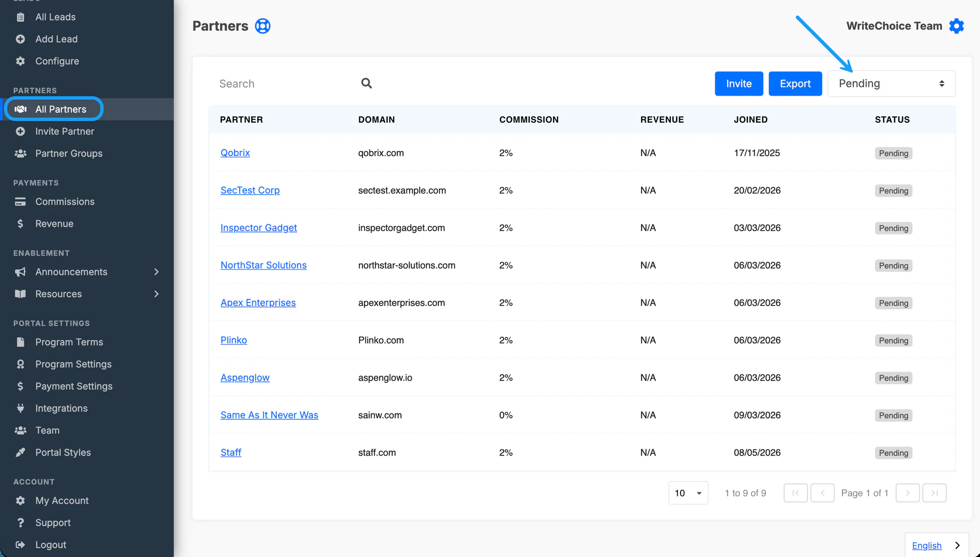
Task: Open the Staff partner link
Action: [x=231, y=452]
